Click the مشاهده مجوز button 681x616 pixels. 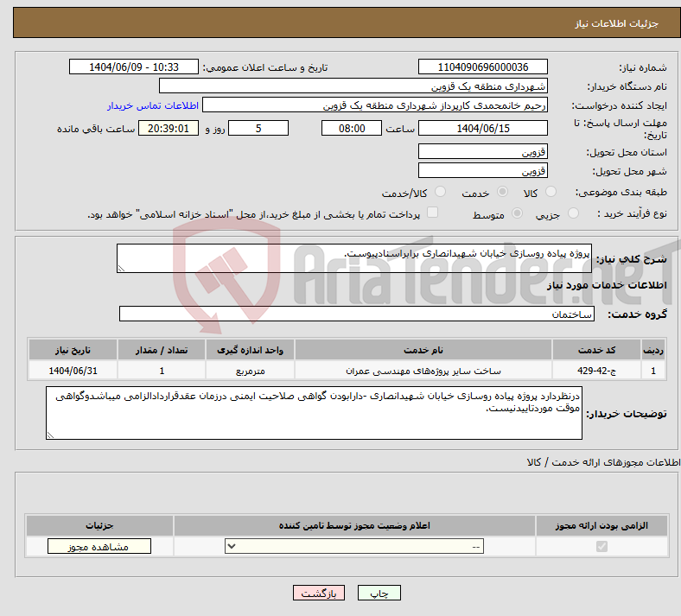click(99, 546)
